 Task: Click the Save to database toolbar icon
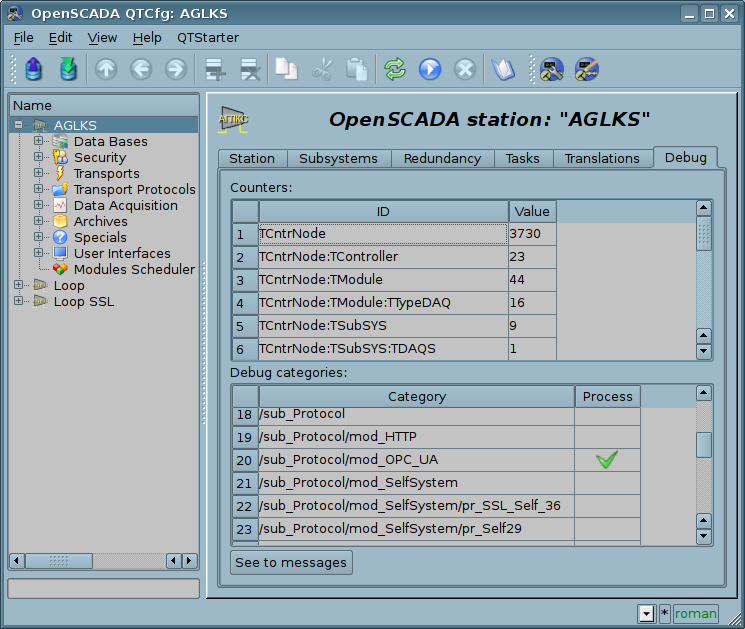68,69
